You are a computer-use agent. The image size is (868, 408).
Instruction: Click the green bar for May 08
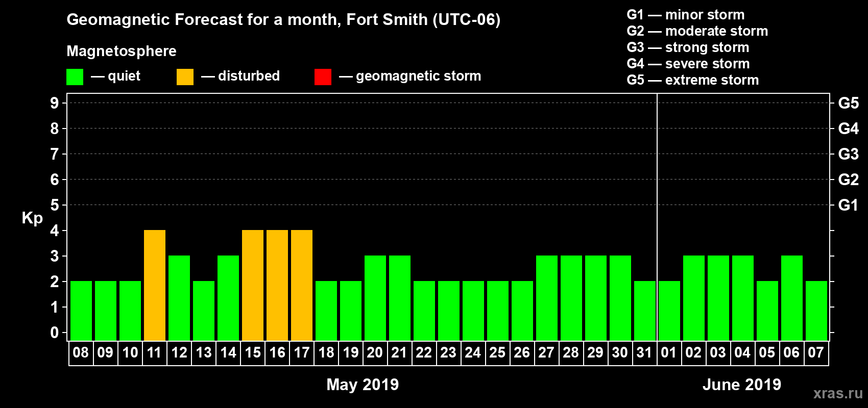tap(81, 311)
